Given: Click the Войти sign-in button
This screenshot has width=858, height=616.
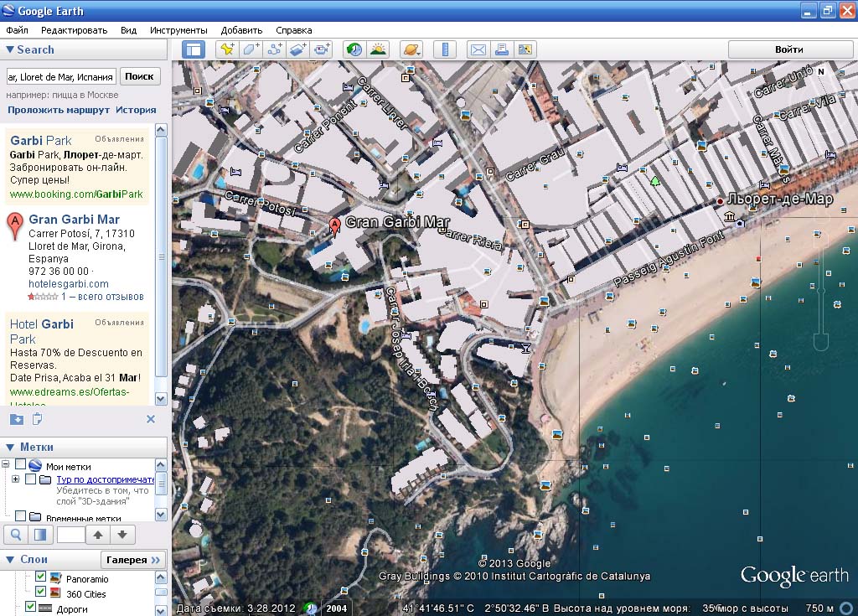Looking at the screenshot, I should tap(789, 49).
